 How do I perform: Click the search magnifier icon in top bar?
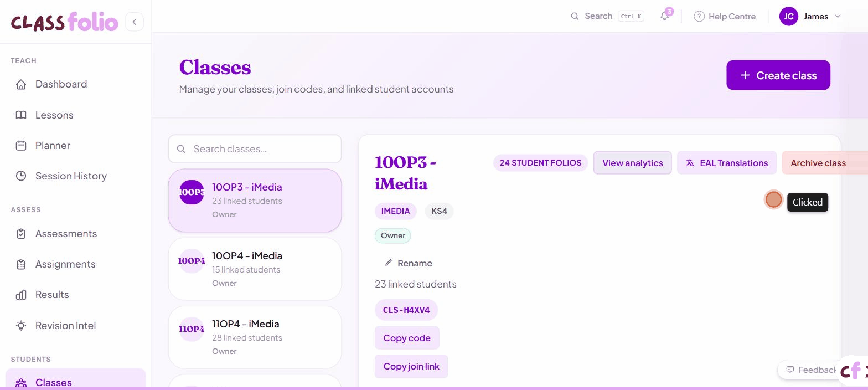(x=575, y=16)
